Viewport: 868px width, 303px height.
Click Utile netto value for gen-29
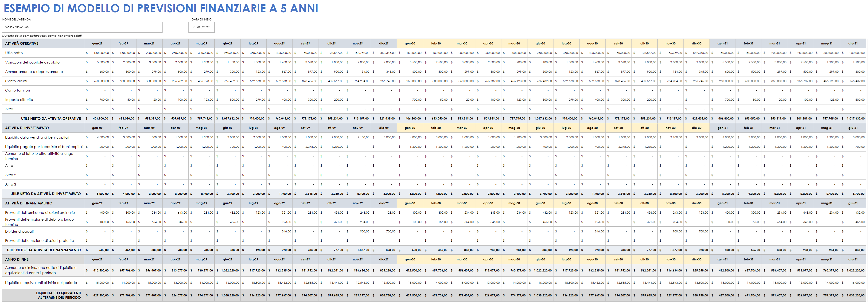[x=97, y=53]
